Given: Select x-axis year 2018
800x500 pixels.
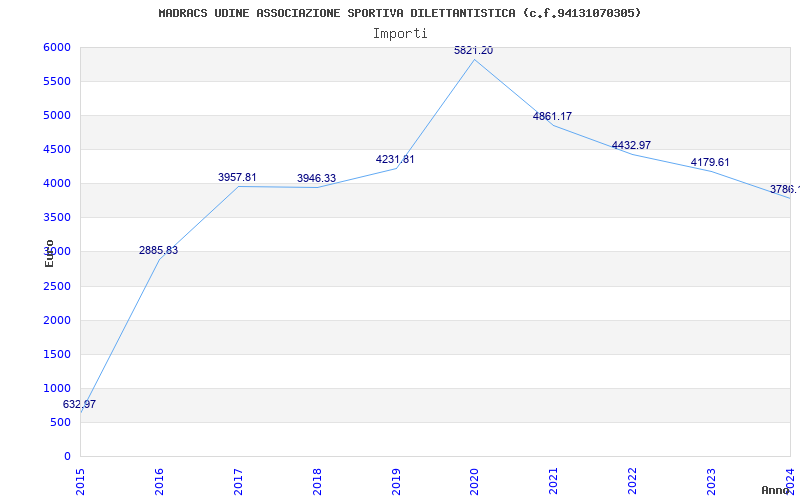Looking at the screenshot, I should [x=317, y=481].
